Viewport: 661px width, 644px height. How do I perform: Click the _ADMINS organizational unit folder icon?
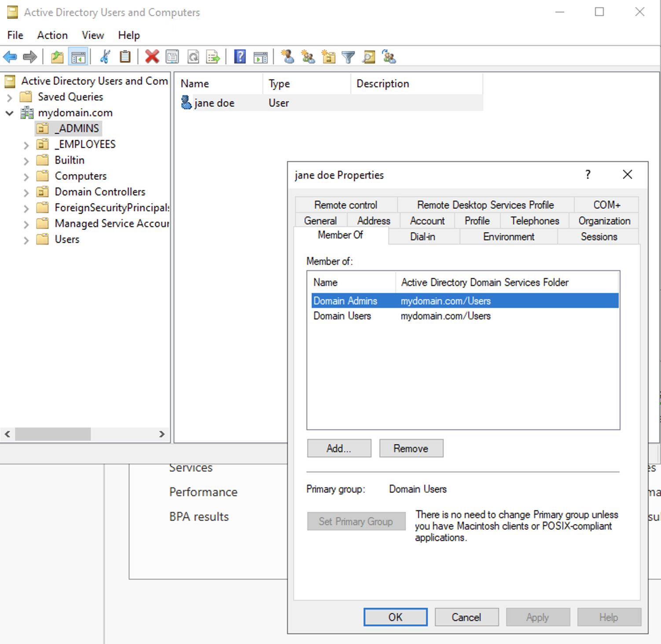pyautogui.click(x=43, y=128)
